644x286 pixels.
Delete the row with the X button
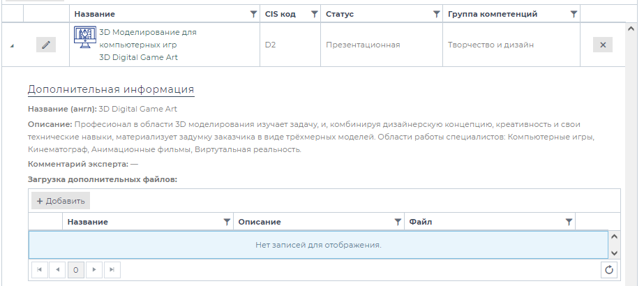click(x=603, y=45)
